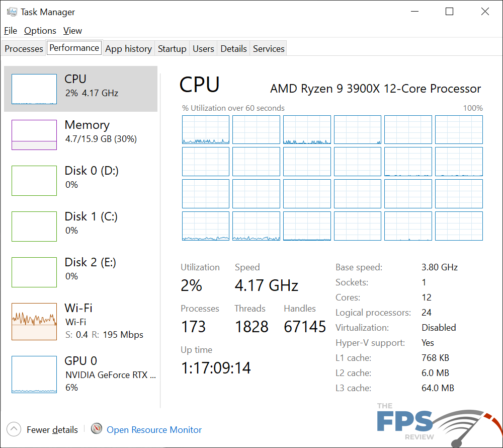Click the 768 KB L1 cache value

point(435,358)
